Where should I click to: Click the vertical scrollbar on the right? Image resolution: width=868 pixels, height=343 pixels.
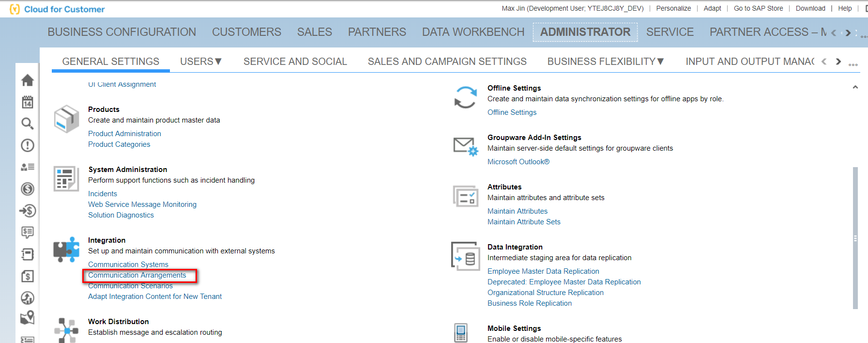click(x=855, y=237)
